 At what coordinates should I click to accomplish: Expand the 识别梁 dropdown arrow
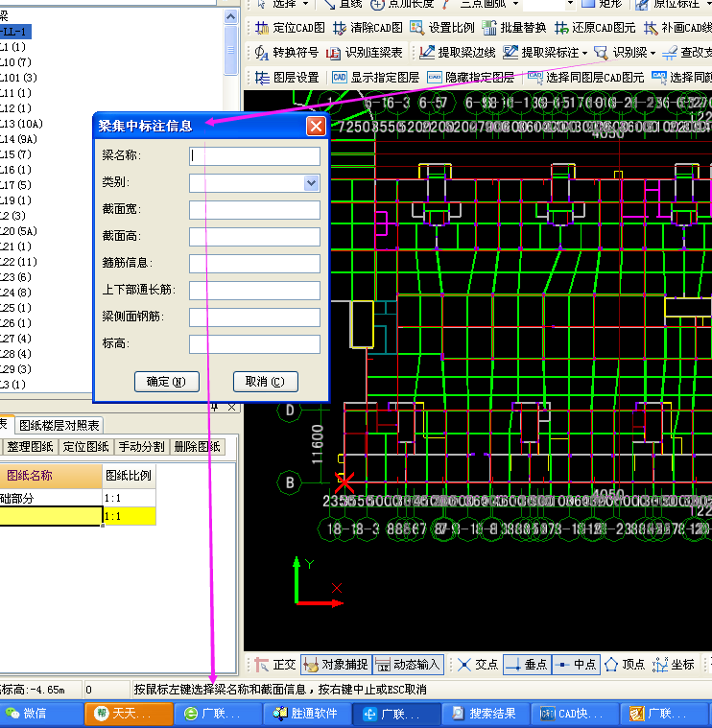(x=653, y=53)
